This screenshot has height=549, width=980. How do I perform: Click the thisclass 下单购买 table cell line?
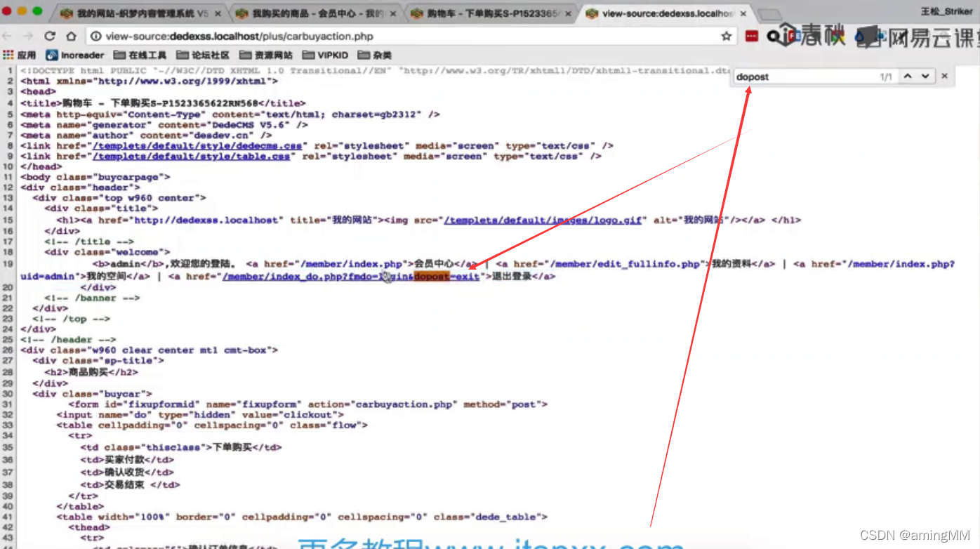tap(181, 447)
